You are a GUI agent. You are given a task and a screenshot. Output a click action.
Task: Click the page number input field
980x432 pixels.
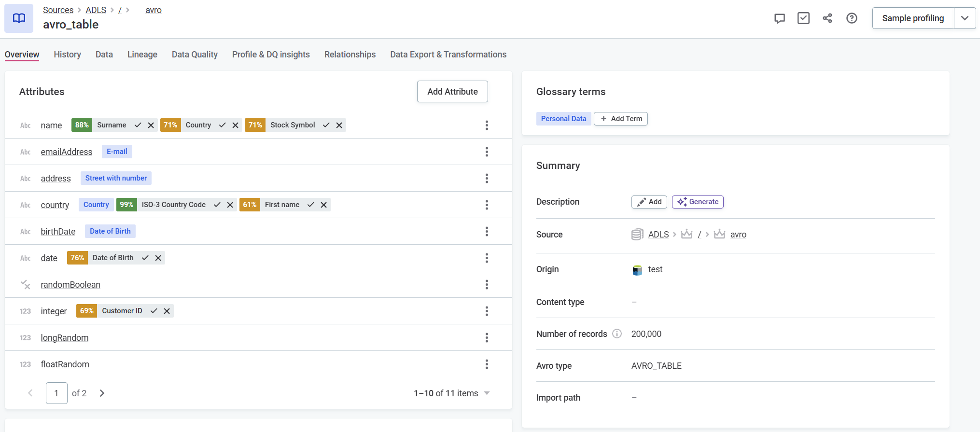pyautogui.click(x=56, y=393)
